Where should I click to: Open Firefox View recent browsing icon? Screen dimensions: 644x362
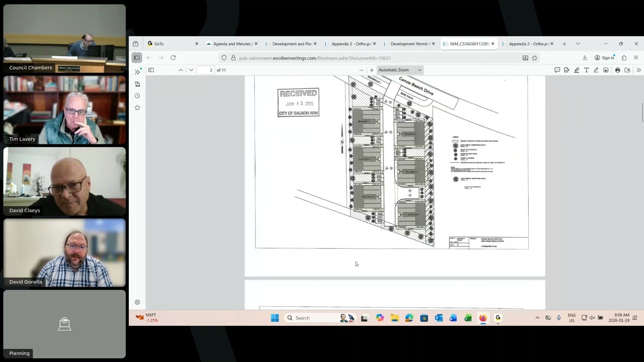click(135, 44)
